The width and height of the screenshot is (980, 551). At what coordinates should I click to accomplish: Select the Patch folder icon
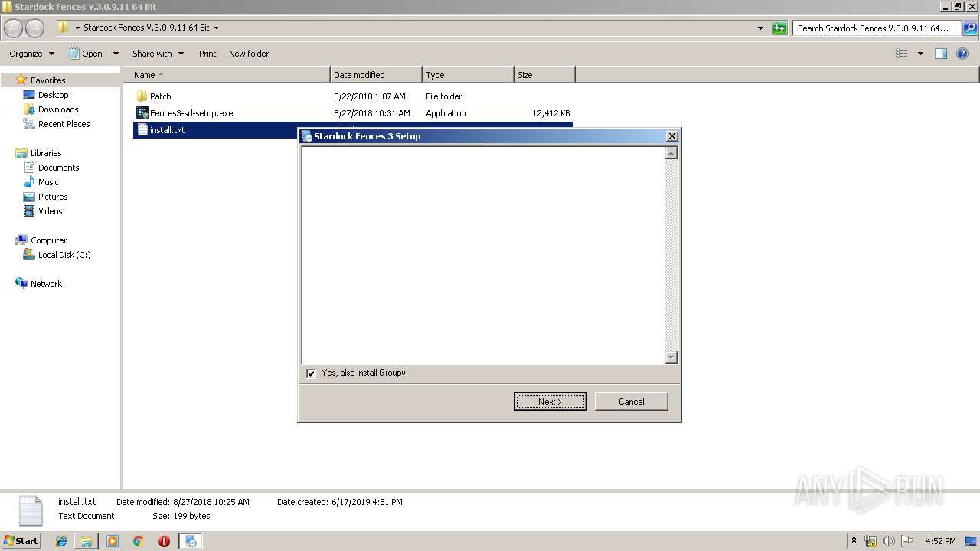142,96
